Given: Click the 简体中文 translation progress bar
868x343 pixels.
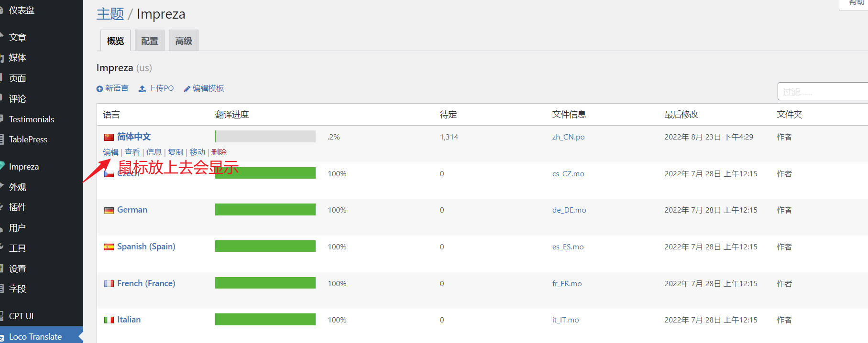Looking at the screenshot, I should tap(265, 137).
